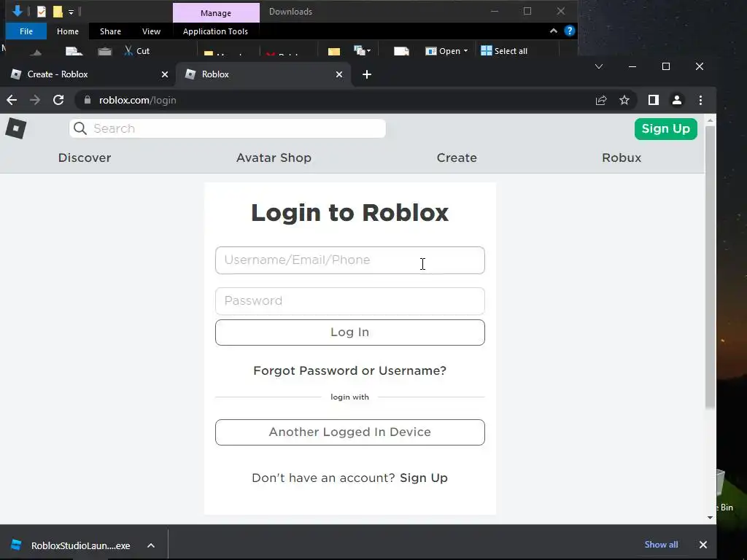Screen dimensions: 747x560
Task: Close the Roblox login tab
Action: (x=339, y=74)
